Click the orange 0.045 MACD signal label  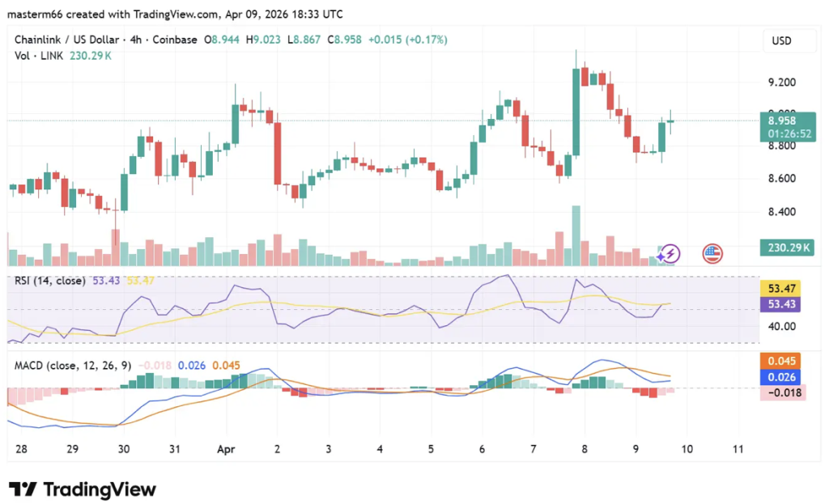tap(784, 361)
